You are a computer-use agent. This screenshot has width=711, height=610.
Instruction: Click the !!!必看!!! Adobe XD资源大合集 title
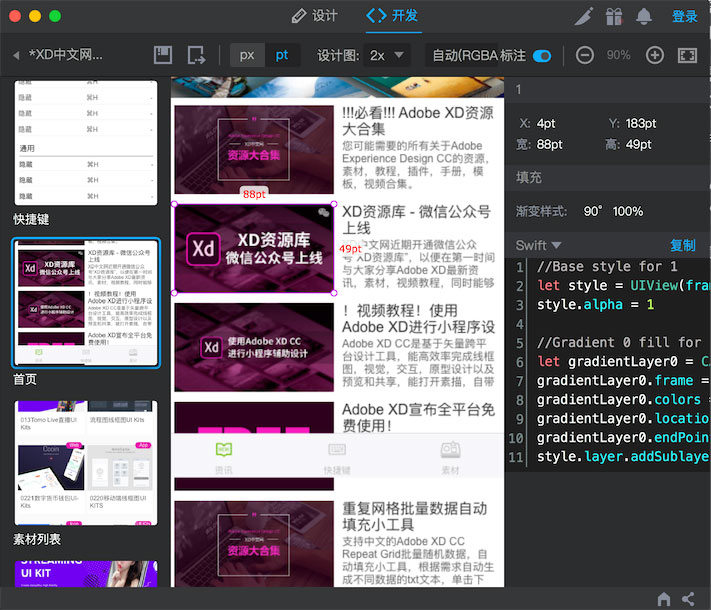[417, 121]
